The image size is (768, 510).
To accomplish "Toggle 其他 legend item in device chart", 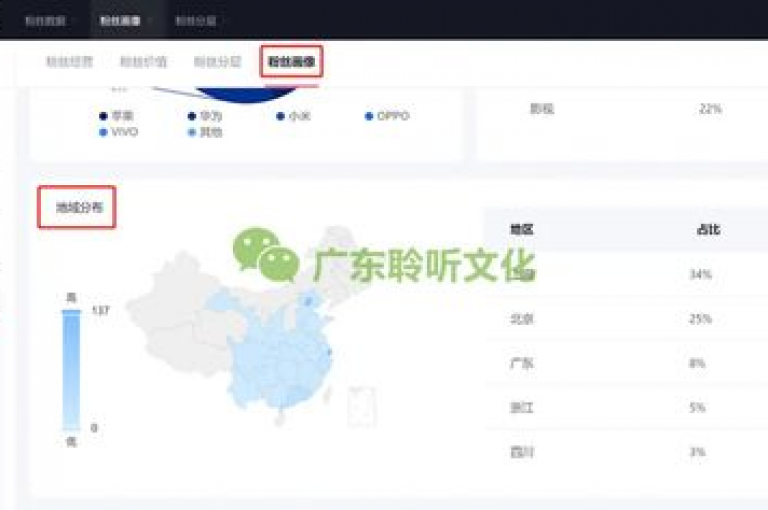I will (205, 132).
